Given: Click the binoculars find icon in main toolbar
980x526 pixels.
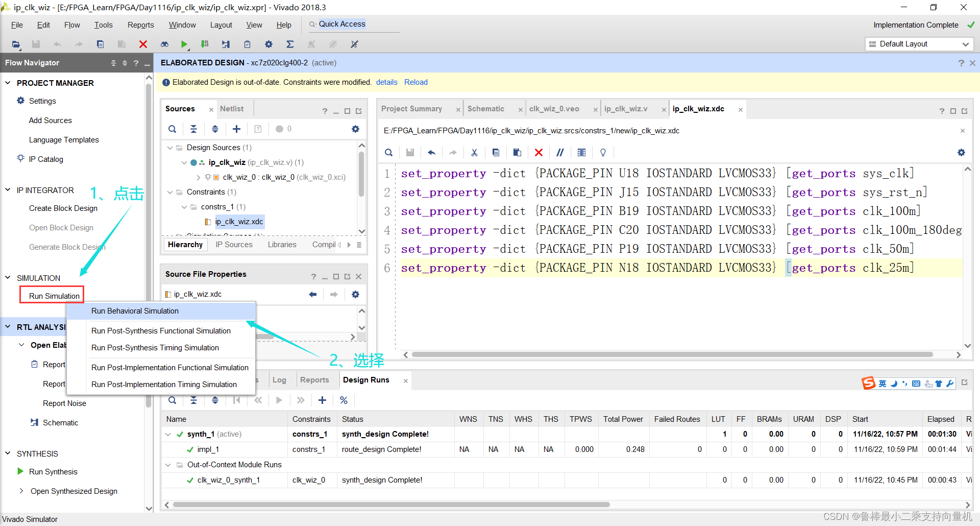Looking at the screenshot, I should [x=164, y=44].
